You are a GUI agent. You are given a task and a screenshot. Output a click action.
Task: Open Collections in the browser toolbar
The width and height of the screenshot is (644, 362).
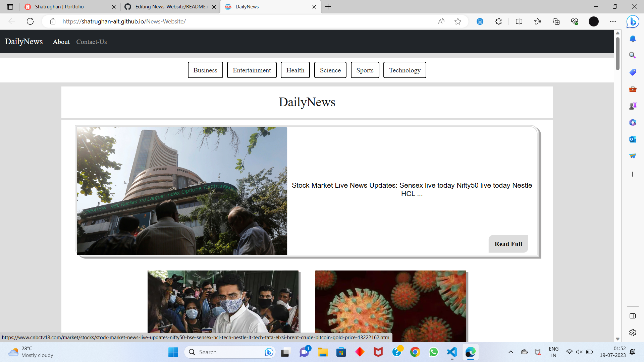(556, 21)
